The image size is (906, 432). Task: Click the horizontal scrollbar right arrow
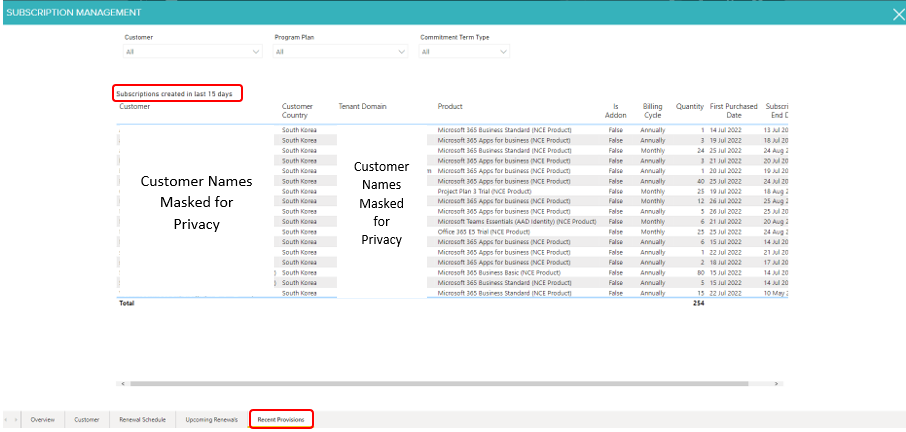777,383
